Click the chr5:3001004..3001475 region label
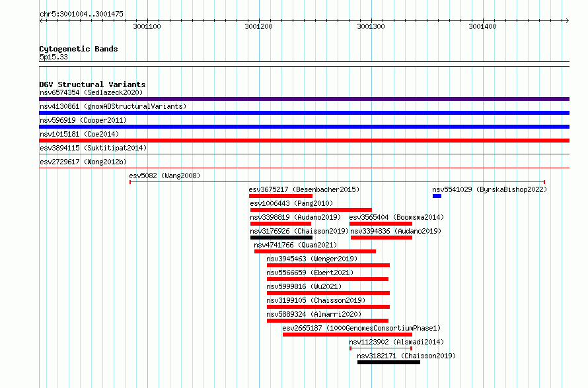Viewport: 588px width, 388px height. click(x=81, y=14)
